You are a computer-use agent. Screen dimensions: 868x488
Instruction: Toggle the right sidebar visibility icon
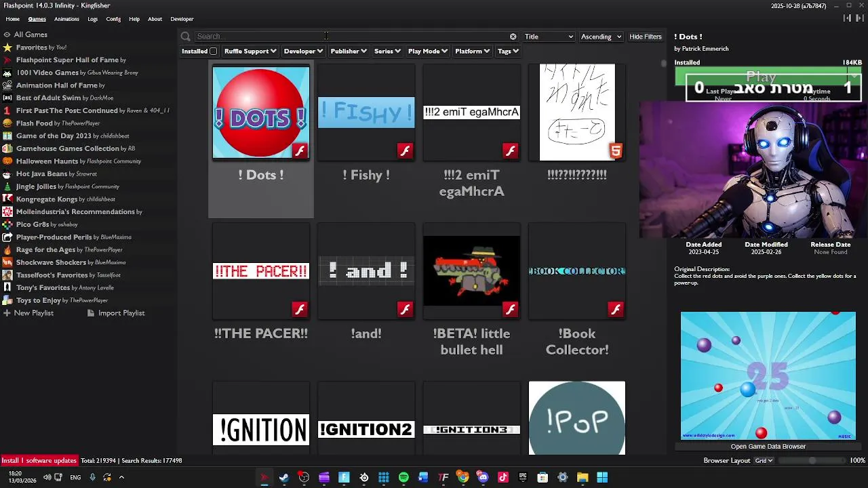(860, 18)
